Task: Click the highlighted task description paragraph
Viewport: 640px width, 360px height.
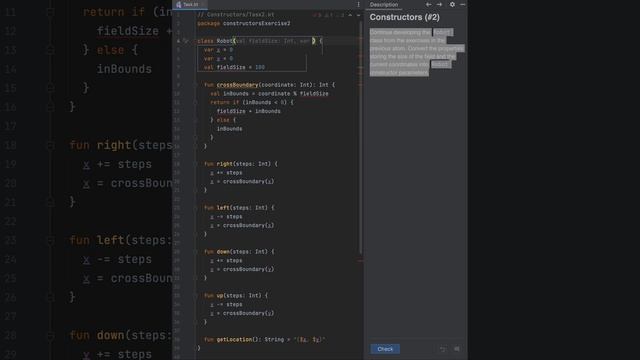Action: (417, 52)
